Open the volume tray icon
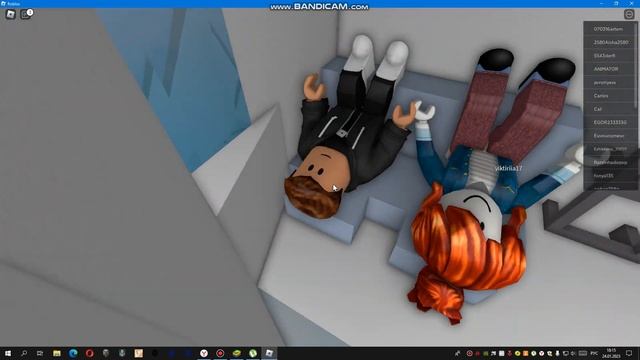Screen dimensions: 640x360 [573, 353]
